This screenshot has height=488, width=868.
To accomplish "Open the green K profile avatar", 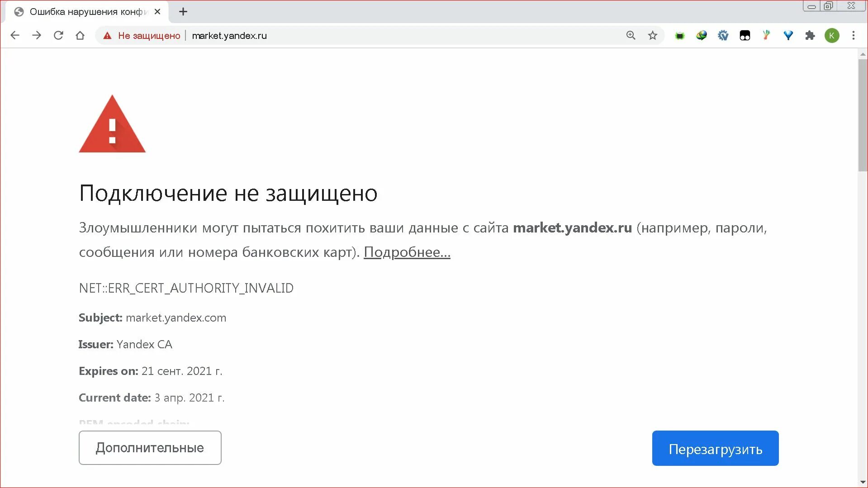I will click(x=832, y=35).
